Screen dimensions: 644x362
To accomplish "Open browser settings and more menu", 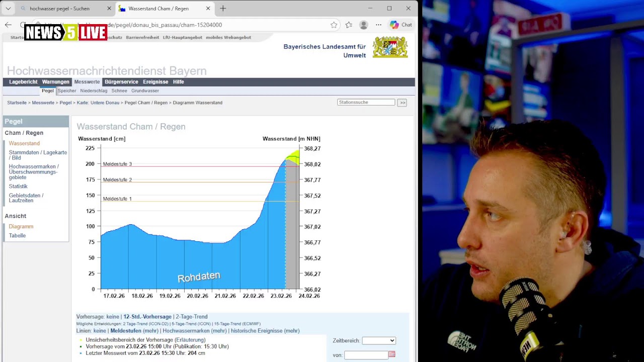I will 378,25.
